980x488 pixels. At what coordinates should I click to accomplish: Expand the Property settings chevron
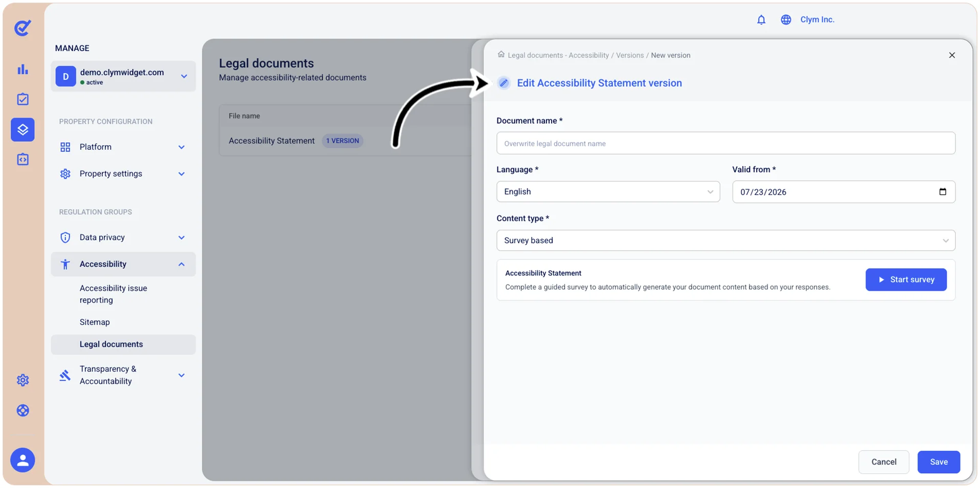tap(181, 174)
